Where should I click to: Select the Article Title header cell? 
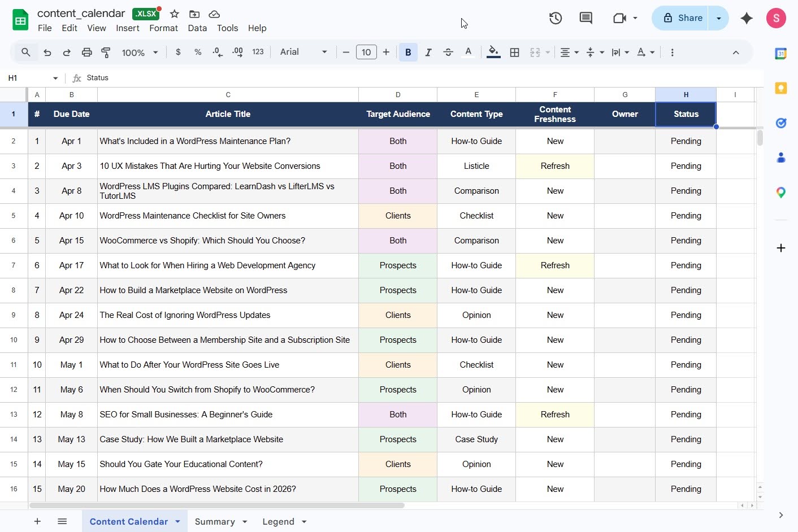click(x=228, y=114)
